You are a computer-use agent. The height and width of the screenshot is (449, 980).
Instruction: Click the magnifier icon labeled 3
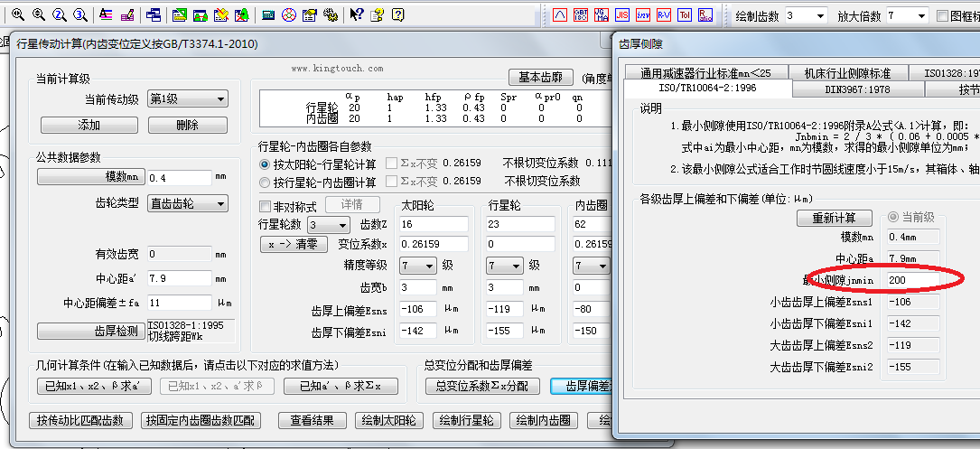(x=80, y=15)
